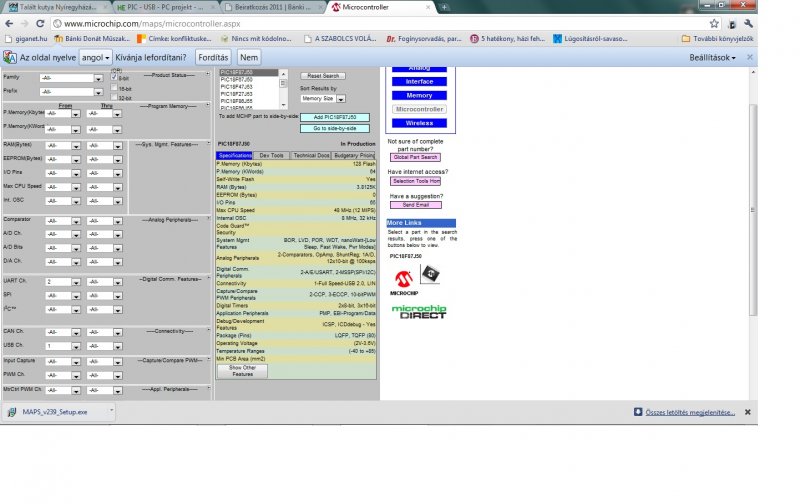
Task: Switch to the Beiratkozás 2011 browser tab
Action: coord(273,7)
